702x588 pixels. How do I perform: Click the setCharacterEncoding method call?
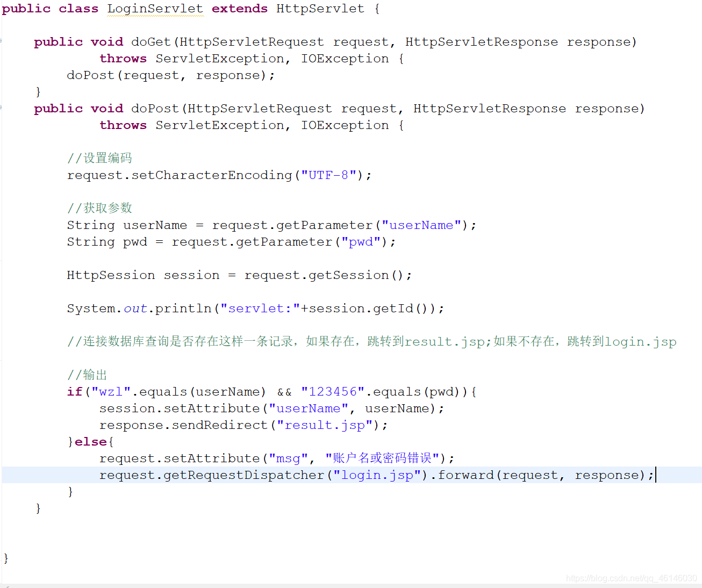click(x=212, y=175)
